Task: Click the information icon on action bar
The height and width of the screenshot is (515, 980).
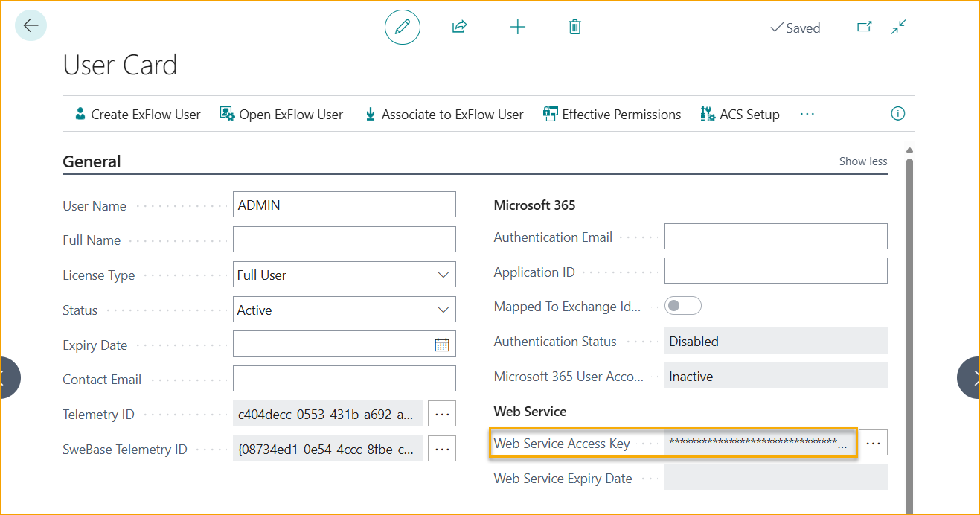Action: (x=897, y=114)
